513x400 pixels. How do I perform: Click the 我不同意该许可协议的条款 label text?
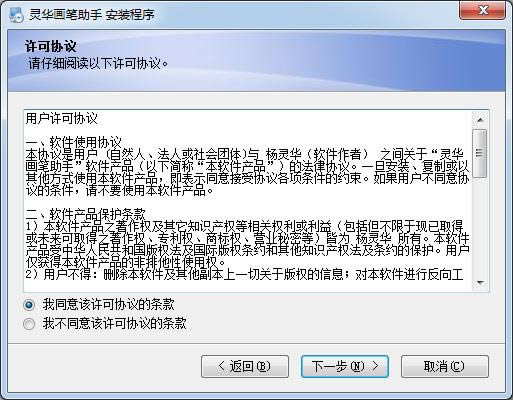point(114,323)
